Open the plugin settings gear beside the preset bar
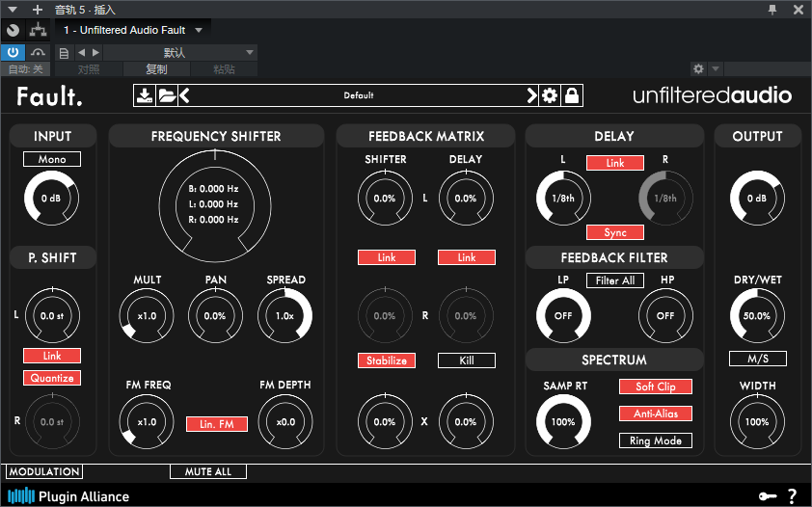Viewport: 812px width, 507px height. (550, 95)
